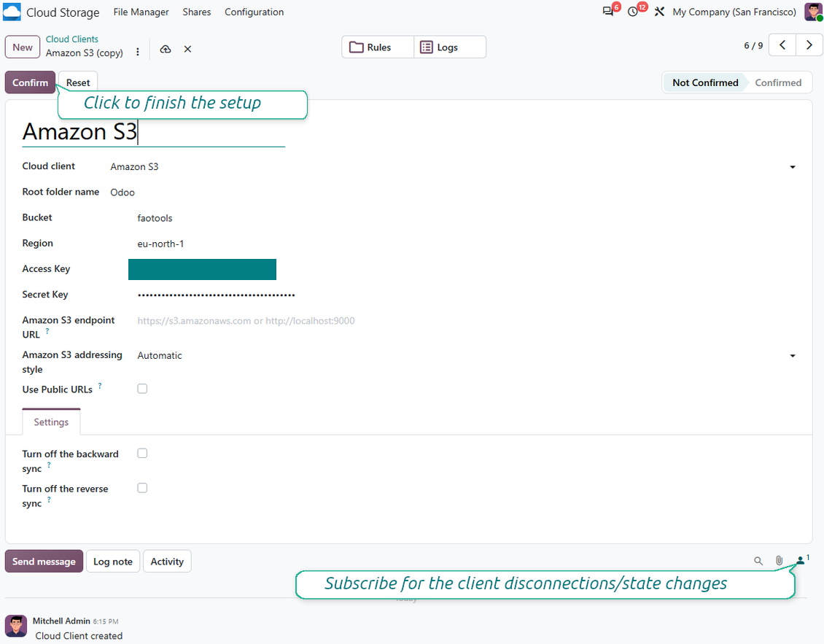The width and height of the screenshot is (824, 644).
Task: Open attachments paperclip icon
Action: pos(780,561)
